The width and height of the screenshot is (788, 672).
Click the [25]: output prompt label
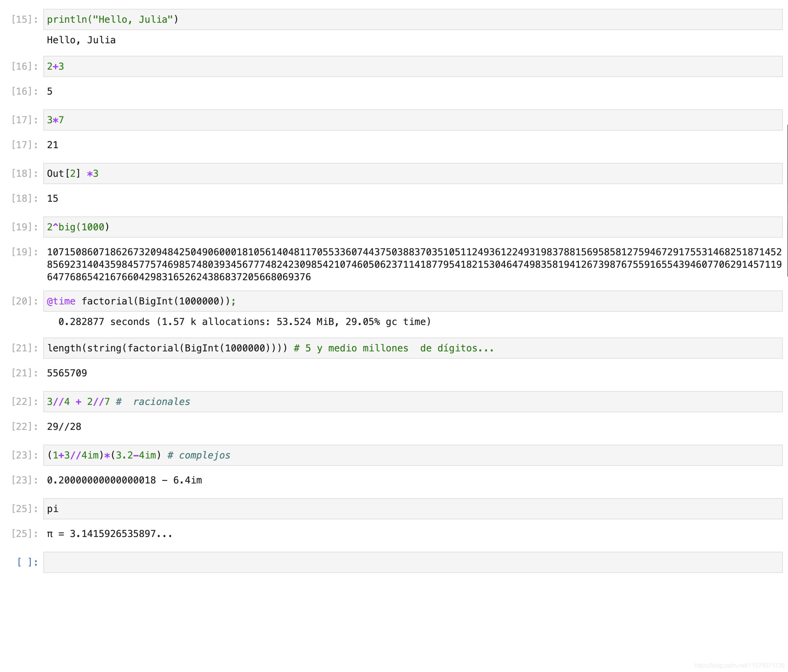tap(25, 534)
